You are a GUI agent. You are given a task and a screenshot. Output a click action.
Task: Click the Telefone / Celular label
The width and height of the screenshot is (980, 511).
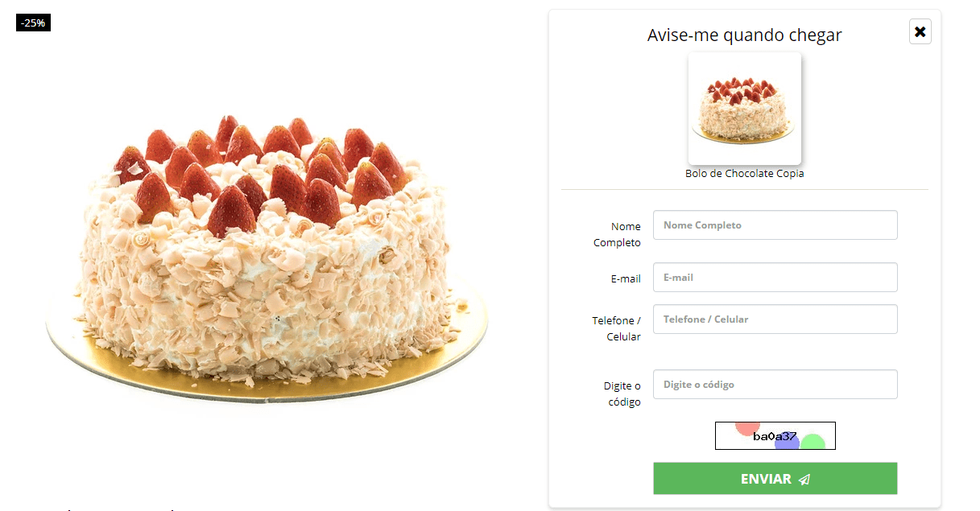(617, 328)
